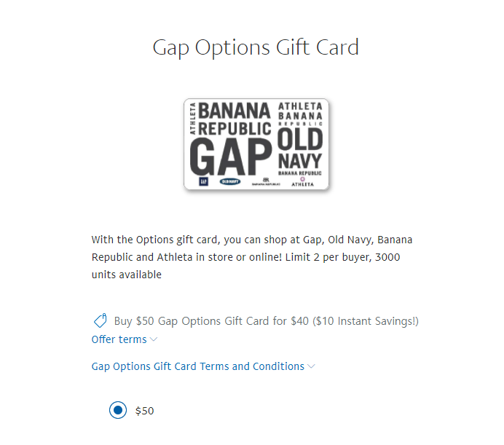This screenshot has height=445, width=504.
Task: Expand Terms and Conditions chevron arrow
Action: [x=311, y=366]
